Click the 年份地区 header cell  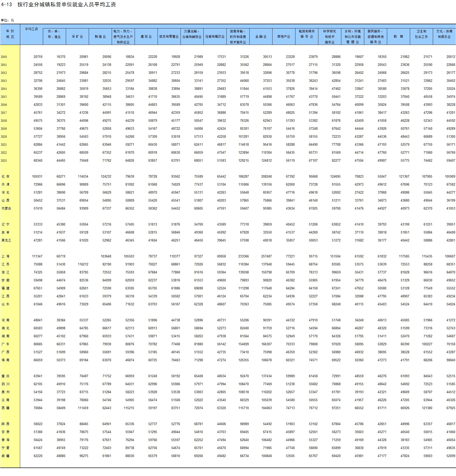(10, 34)
